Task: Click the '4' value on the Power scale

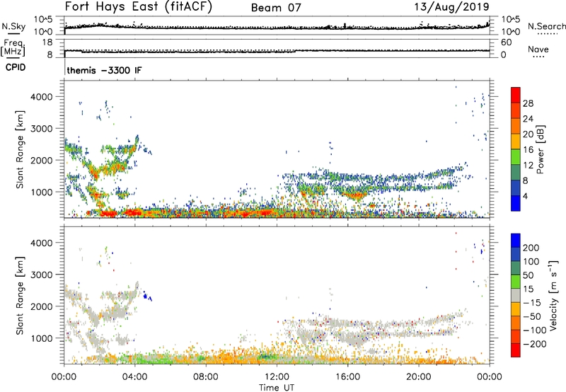Action: coord(525,196)
